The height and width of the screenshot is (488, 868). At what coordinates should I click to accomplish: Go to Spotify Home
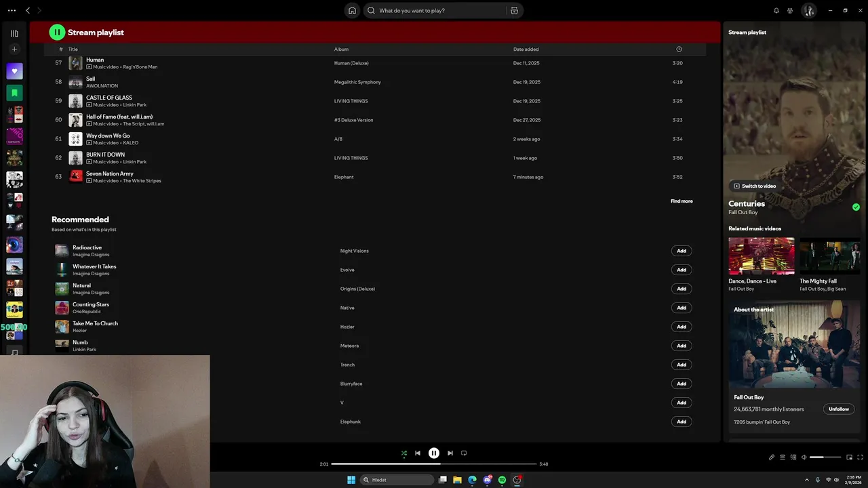point(352,10)
